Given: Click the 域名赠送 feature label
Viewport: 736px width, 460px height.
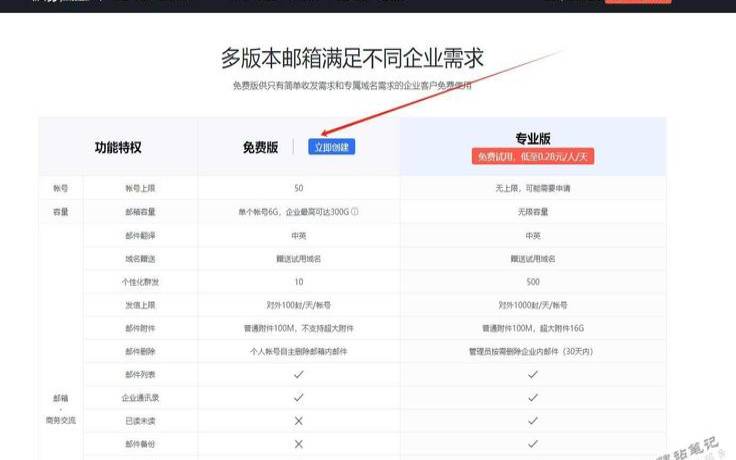Looking at the screenshot, I should point(140,259).
